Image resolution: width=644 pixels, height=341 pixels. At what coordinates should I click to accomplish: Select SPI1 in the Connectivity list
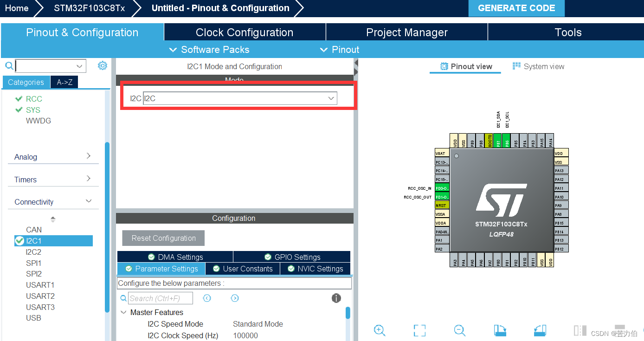click(x=33, y=263)
